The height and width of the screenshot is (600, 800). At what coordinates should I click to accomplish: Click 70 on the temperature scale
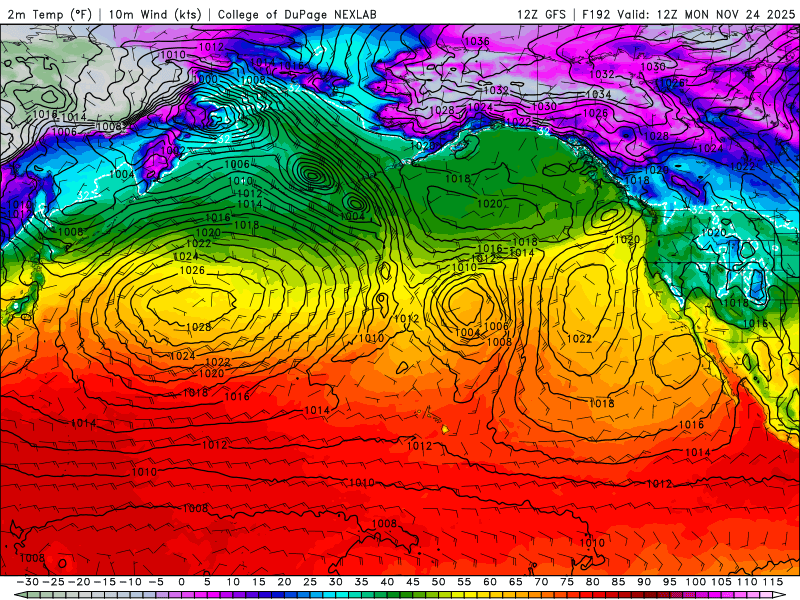tap(541, 582)
